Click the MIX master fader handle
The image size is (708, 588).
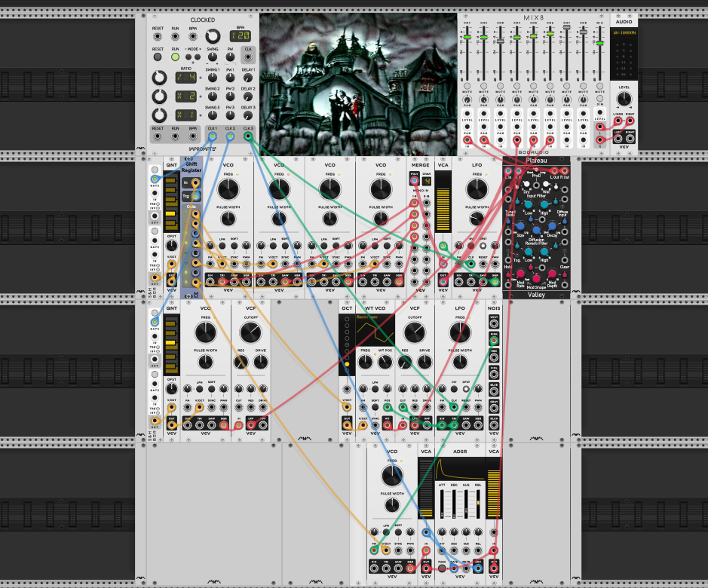pos(599,44)
